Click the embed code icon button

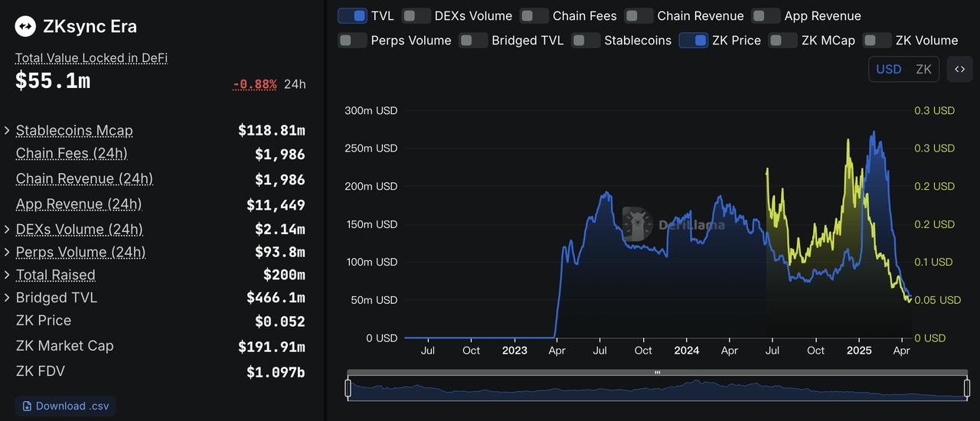[x=959, y=69]
